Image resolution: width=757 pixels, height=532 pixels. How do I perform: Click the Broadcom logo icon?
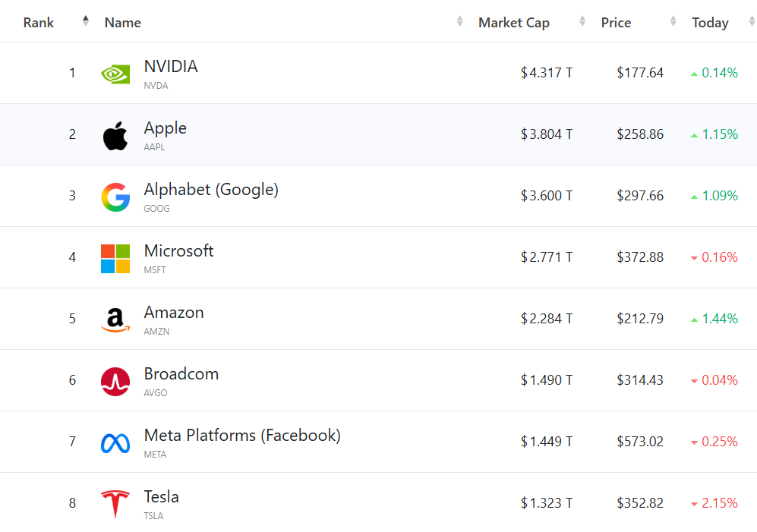pyautogui.click(x=115, y=381)
